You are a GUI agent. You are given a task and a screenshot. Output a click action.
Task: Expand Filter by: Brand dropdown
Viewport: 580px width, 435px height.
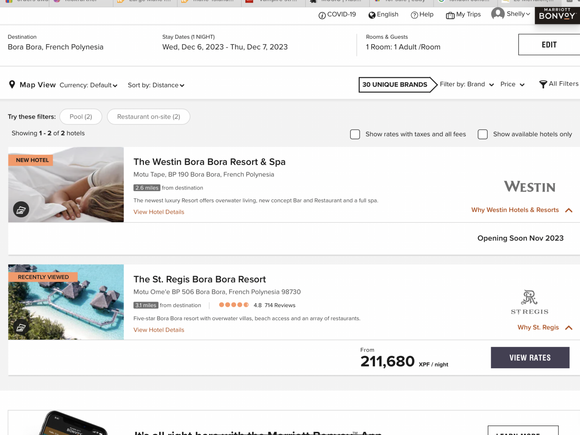467,84
